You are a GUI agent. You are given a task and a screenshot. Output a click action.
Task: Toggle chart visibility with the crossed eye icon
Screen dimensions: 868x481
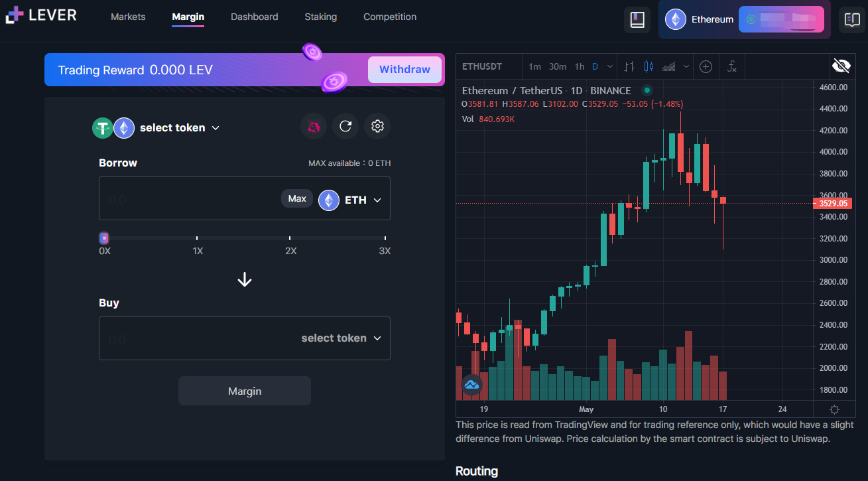tap(841, 66)
